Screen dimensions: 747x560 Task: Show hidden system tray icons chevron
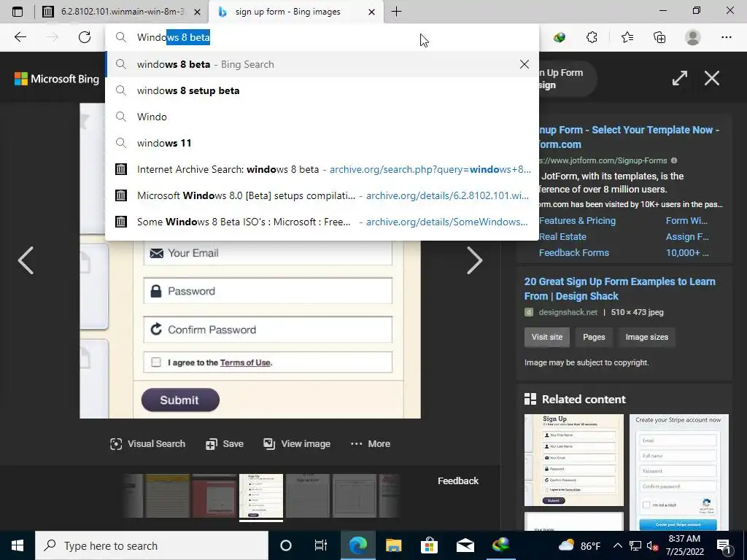(x=617, y=545)
